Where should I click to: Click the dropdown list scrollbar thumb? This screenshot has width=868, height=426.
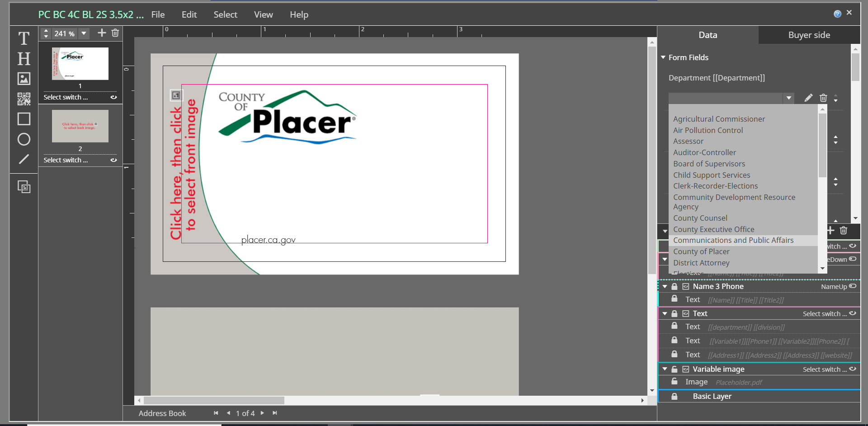(x=822, y=145)
